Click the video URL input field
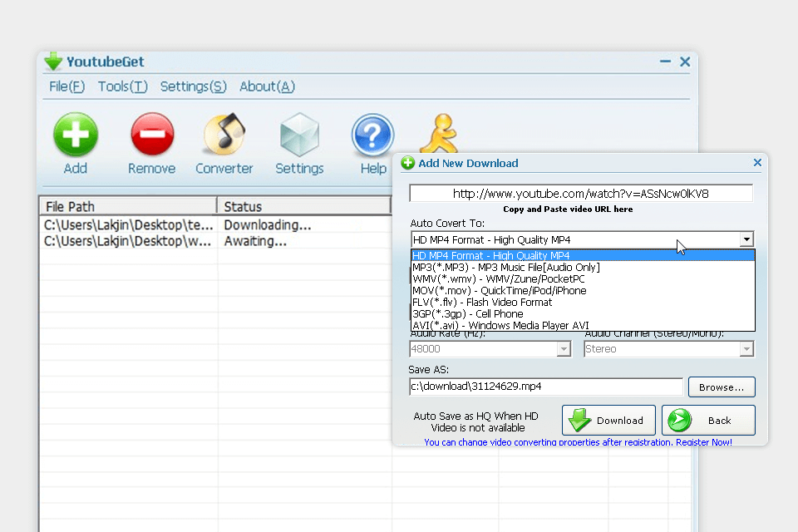The image size is (798, 532). (580, 194)
